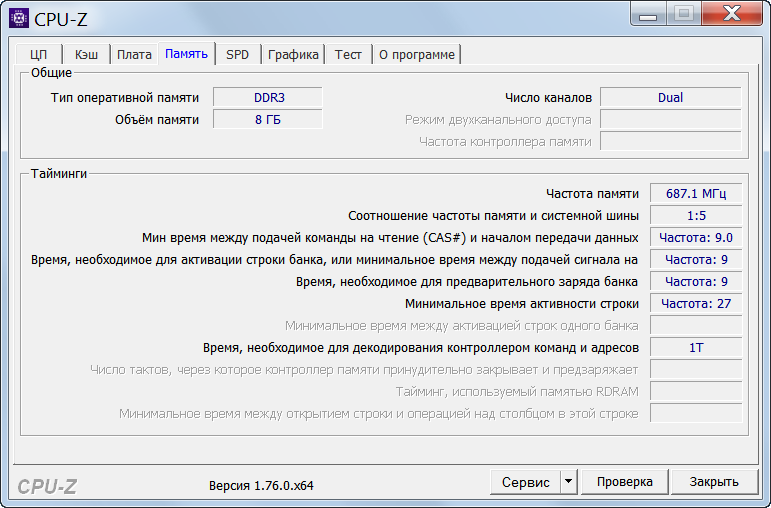Viewport: 771px width, 508px height.
Task: Click the Dual channel count field
Action: pyautogui.click(x=670, y=98)
